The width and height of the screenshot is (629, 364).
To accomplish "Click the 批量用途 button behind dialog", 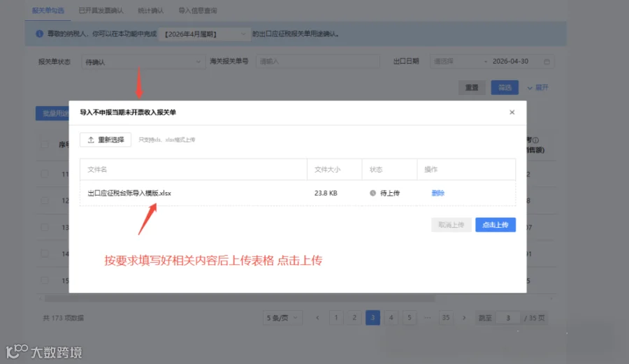I will pyautogui.click(x=52, y=113).
